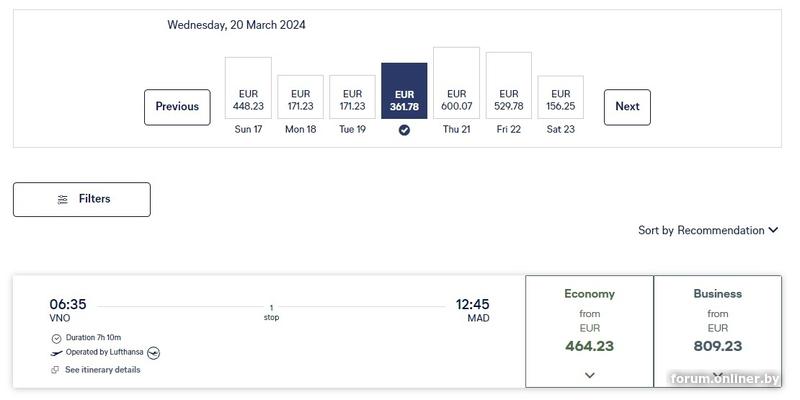Open Sort by Recommendation dropdown
Image resolution: width=800 pixels, height=400 pixels.
click(x=708, y=230)
